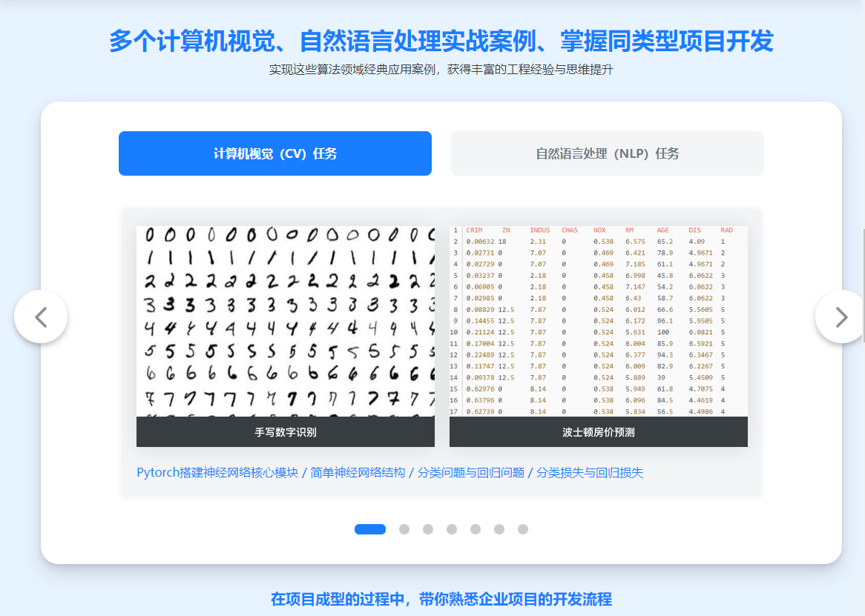The height and width of the screenshot is (616, 865).
Task: Click the Pytorch搭建神经网络核心模块 description text
Action: (217, 473)
